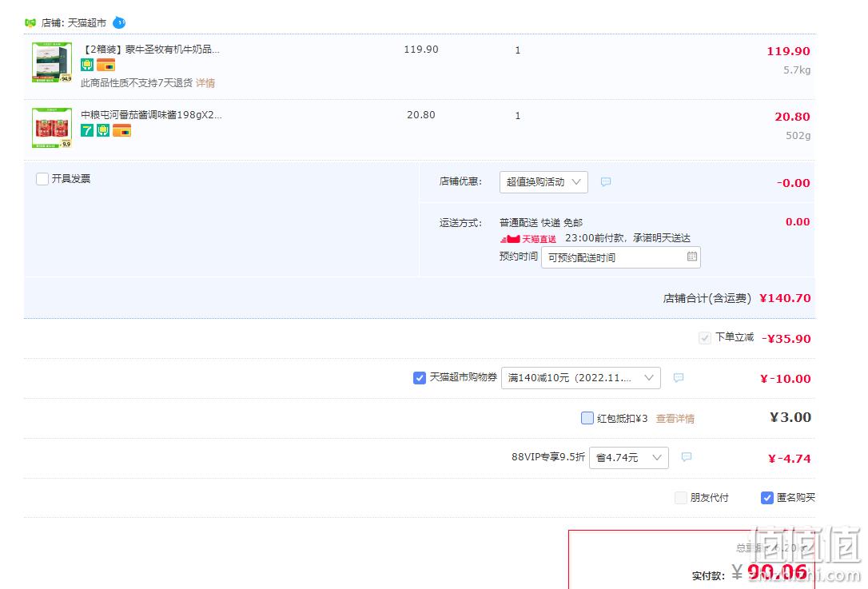Click the -¥35.90 instant discount amount
The height and width of the screenshot is (589, 868).
[786, 338]
